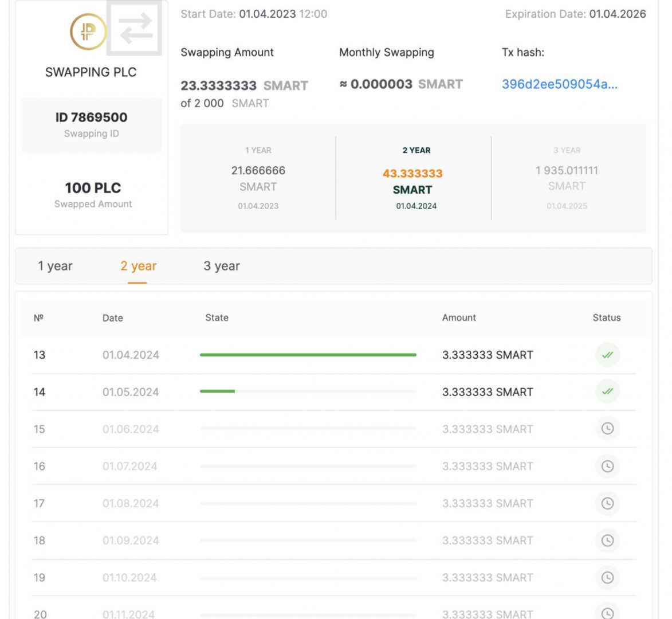672x619 pixels.
Task: Open the Tx hash link 396d2ee509054a...
Action: pos(559,84)
